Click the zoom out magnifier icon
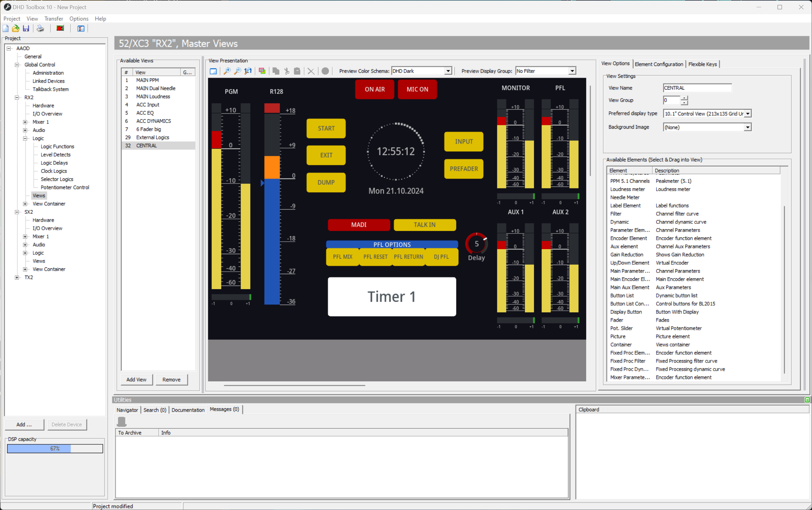Viewport: 812px width, 510px height. [x=238, y=71]
